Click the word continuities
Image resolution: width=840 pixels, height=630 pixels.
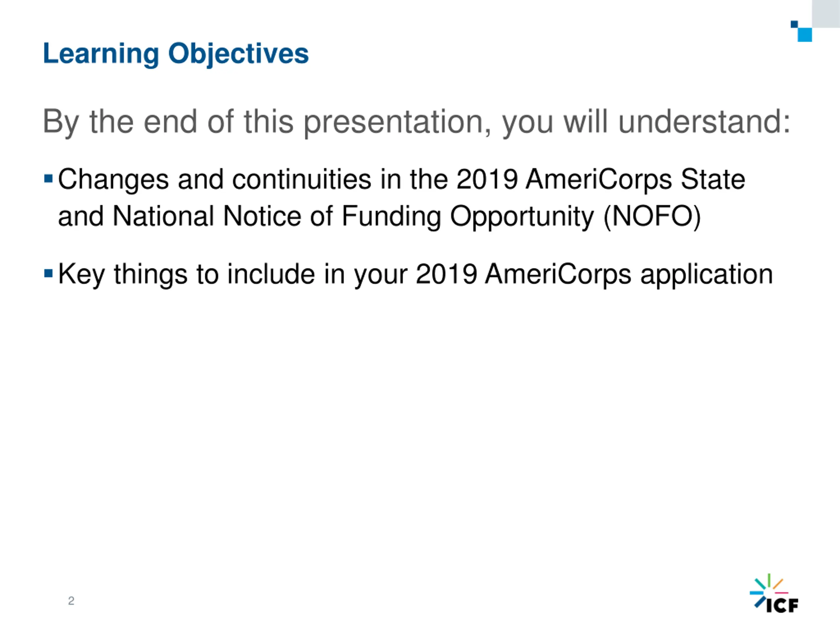(302, 179)
